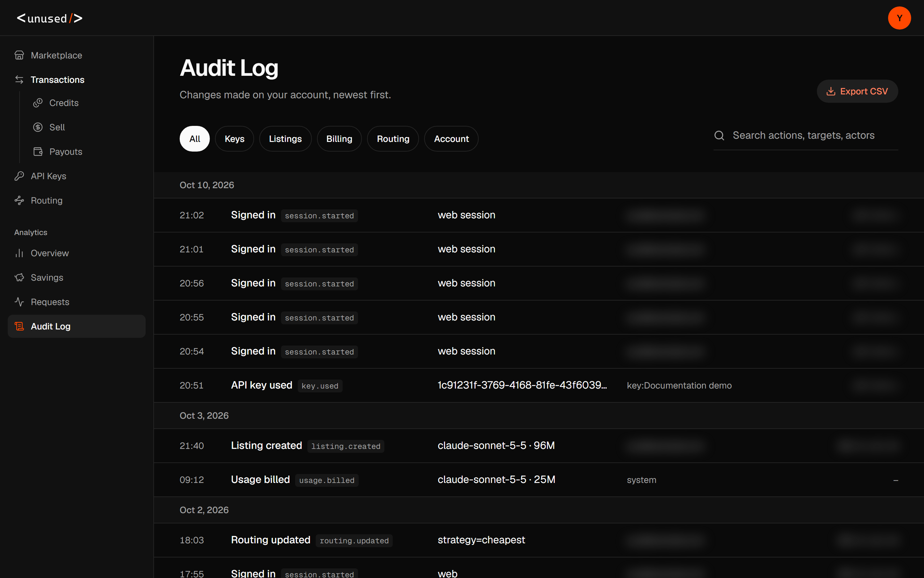Screen dimensions: 924x578
Task: Click claude-sonnet-5-5 · 25M target
Action: [x=496, y=480]
